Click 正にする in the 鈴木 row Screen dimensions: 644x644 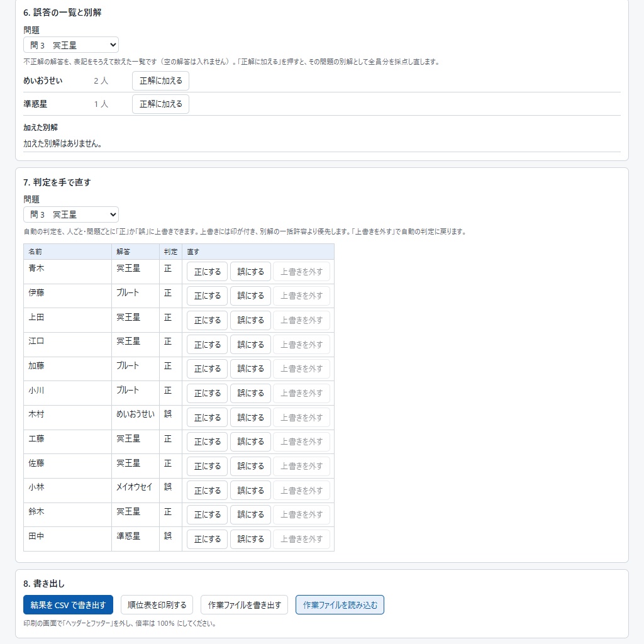(x=207, y=514)
